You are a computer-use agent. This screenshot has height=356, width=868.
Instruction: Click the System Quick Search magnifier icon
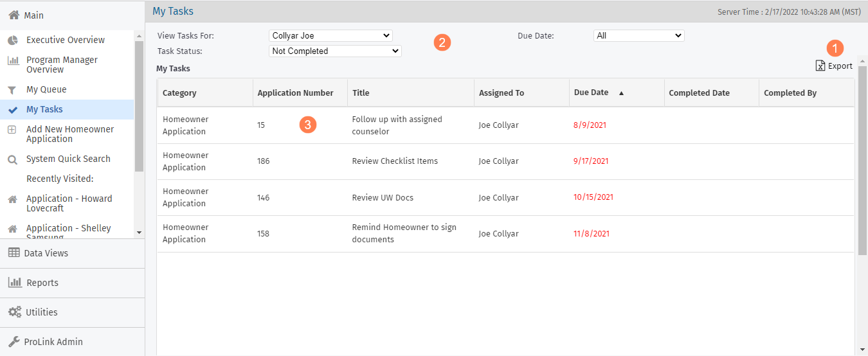(x=12, y=160)
